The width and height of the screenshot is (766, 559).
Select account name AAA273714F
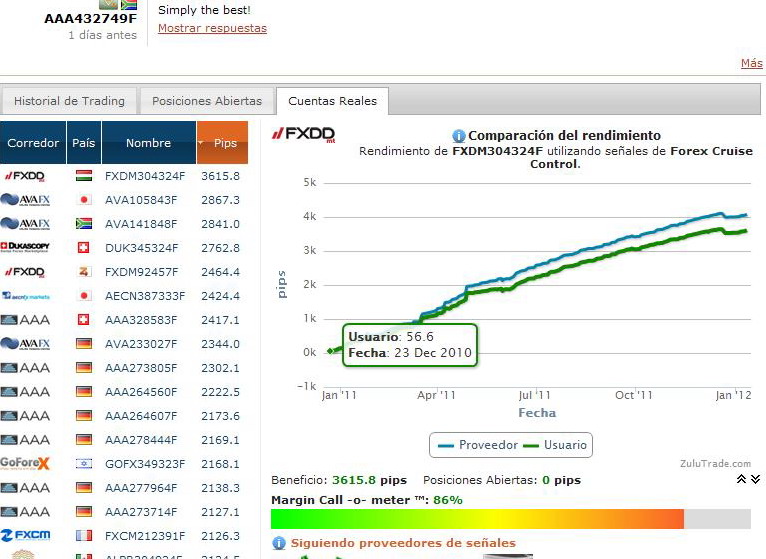141,512
